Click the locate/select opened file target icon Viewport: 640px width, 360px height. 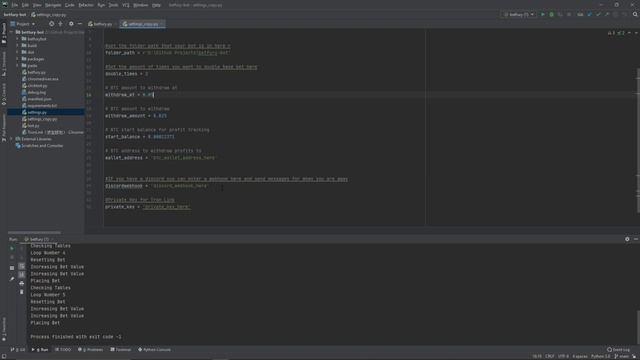coord(51,24)
